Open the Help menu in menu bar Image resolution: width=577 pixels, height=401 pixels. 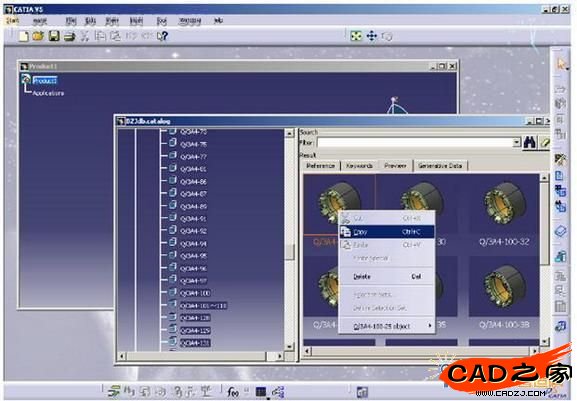(x=218, y=21)
